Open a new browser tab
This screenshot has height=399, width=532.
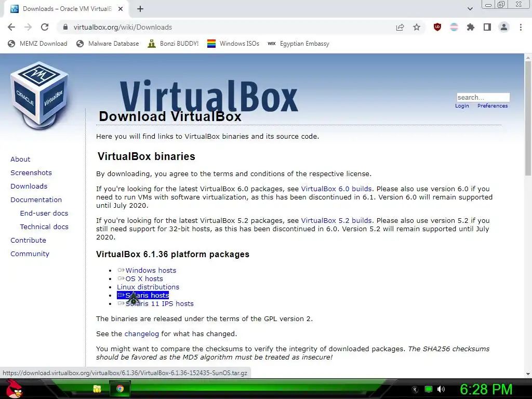coord(140,9)
